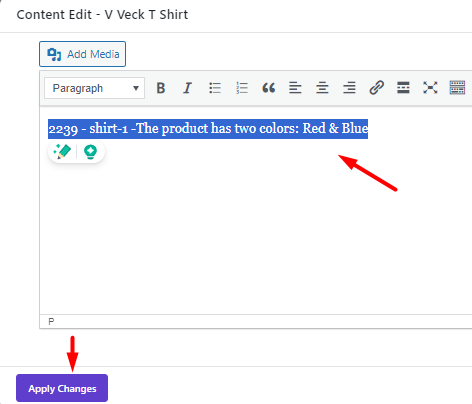
Task: Enter fullscreen distraction-free mode
Action: [x=430, y=88]
